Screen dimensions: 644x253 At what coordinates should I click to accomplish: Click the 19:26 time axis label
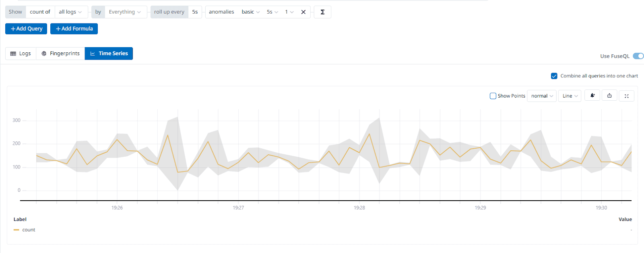(x=117, y=208)
